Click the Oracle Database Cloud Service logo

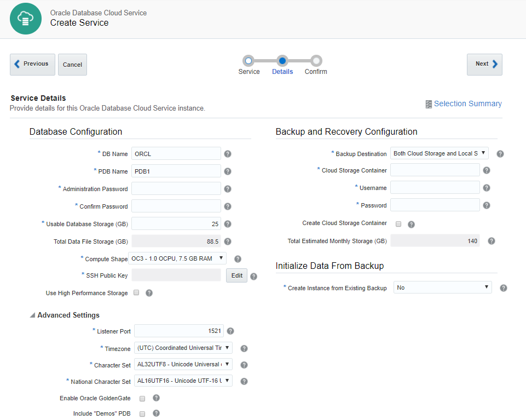pyautogui.click(x=26, y=18)
